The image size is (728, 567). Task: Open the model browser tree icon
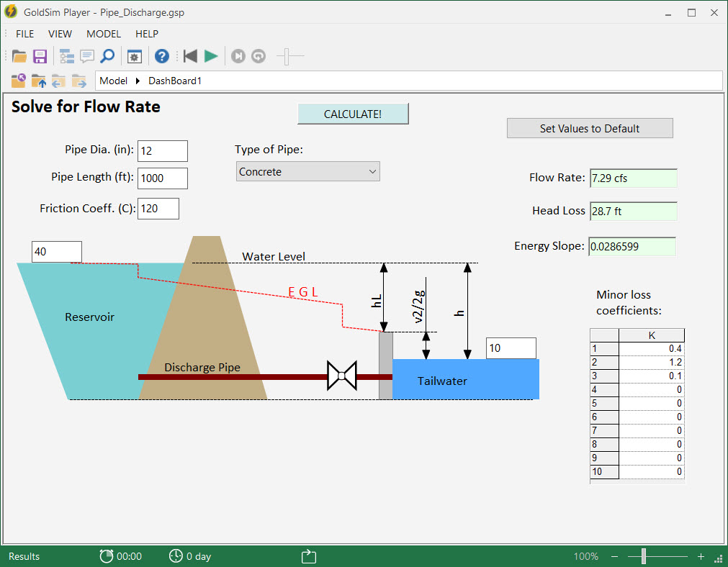(67, 56)
